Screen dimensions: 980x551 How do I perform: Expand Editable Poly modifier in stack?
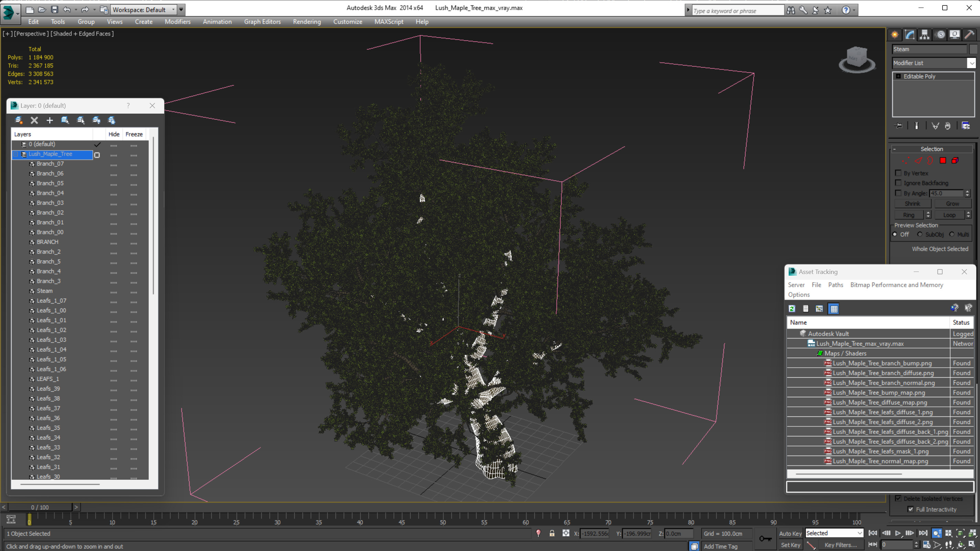(898, 77)
